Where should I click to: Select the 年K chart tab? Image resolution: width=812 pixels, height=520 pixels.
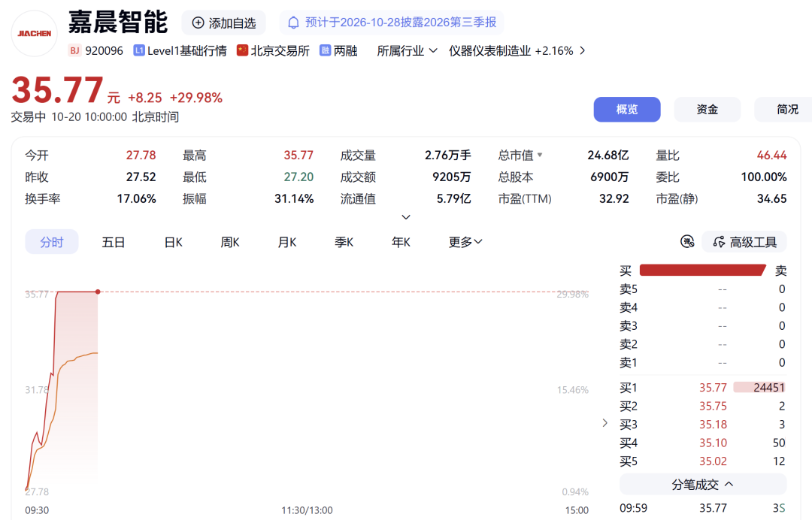click(x=401, y=242)
